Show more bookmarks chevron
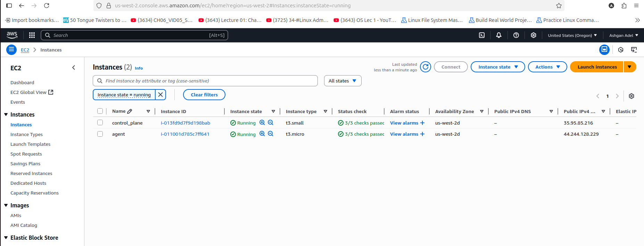Viewport: 644px width, 246px height. (x=637, y=20)
